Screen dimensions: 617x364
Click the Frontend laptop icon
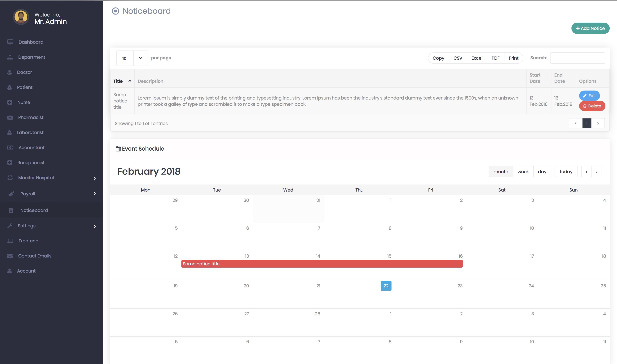(x=10, y=241)
